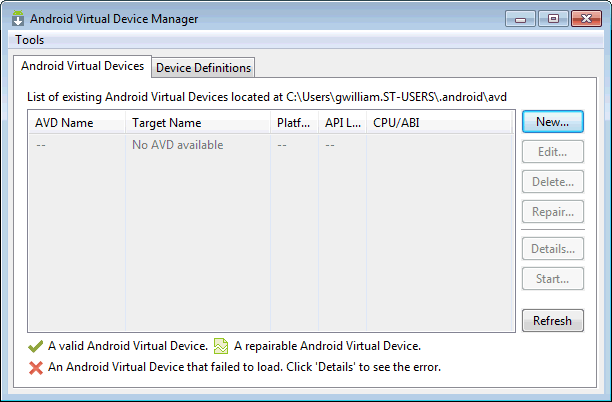Viewport: 612px width, 402px height.
Task: Open the Tools menu
Action: (30, 40)
